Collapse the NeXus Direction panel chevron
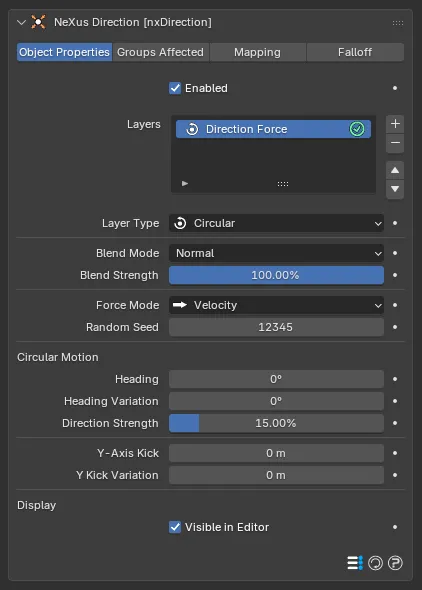Image resolution: width=422 pixels, height=590 pixels. (21, 23)
